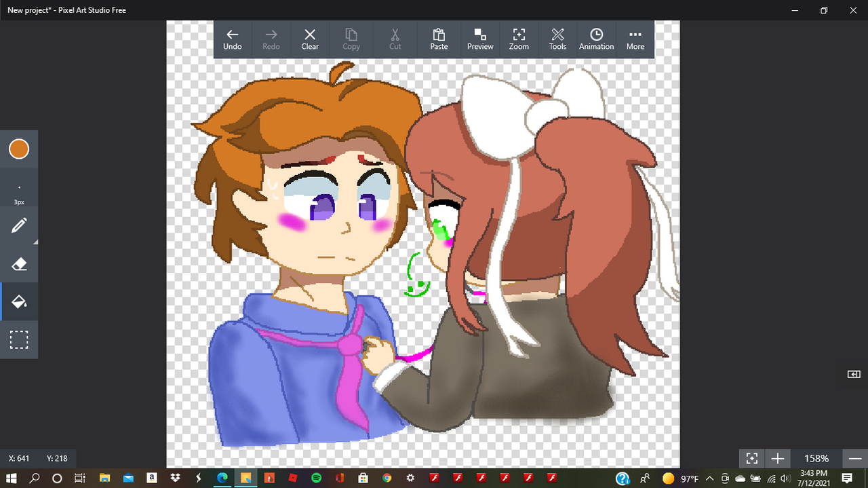The height and width of the screenshot is (488, 868).
Task: Click the X: 641 coordinate readout
Action: coord(19,459)
